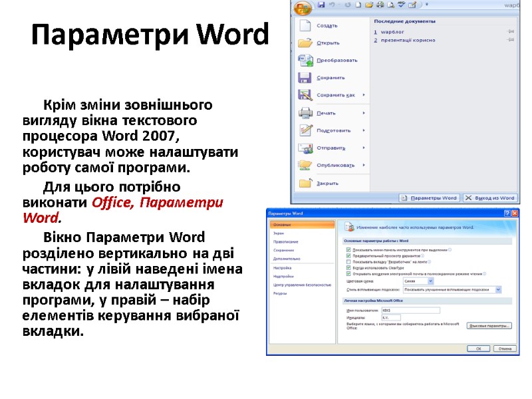Click the Save icon on Quick Access Toolbar

[x=321, y=6]
